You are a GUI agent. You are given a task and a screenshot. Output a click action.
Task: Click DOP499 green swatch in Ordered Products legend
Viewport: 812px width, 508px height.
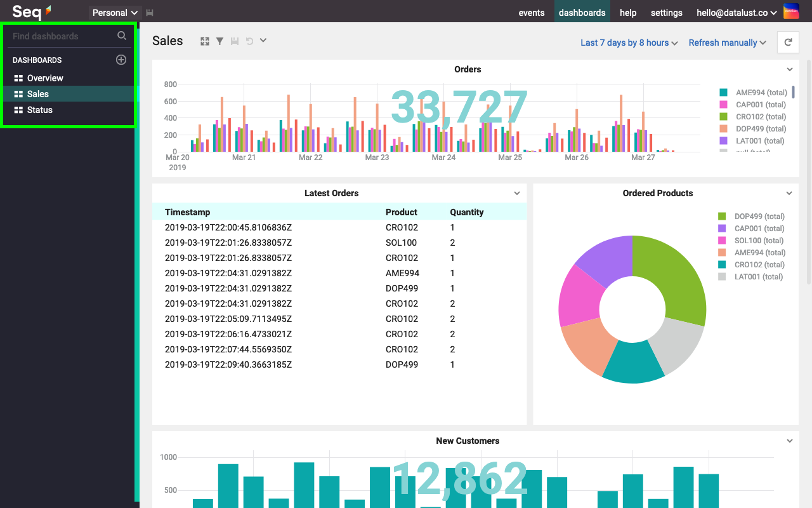tap(722, 217)
